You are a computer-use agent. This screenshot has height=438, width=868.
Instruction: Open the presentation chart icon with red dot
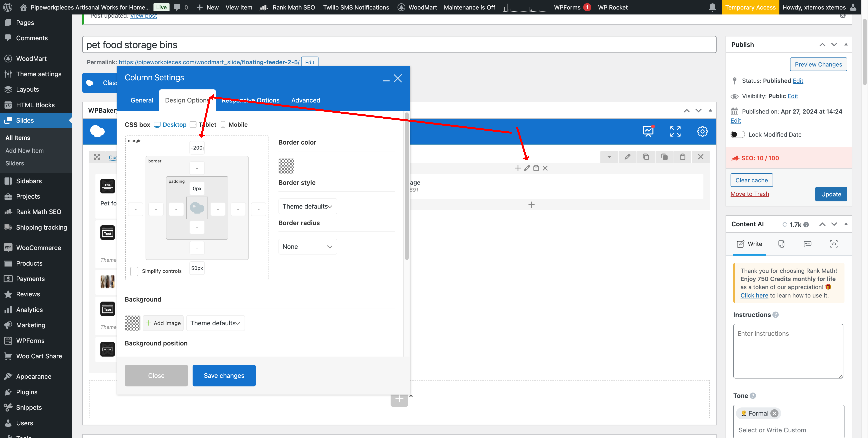click(648, 131)
